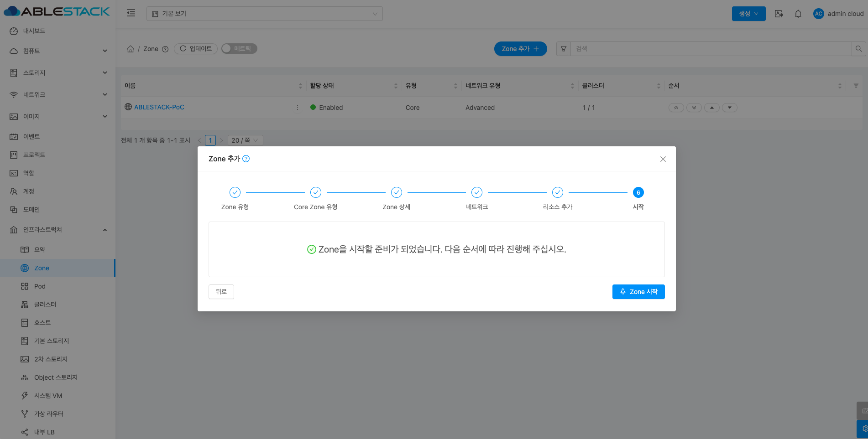Go back to 네트워크 step
Viewport: 868px width, 439px height.
[477, 192]
